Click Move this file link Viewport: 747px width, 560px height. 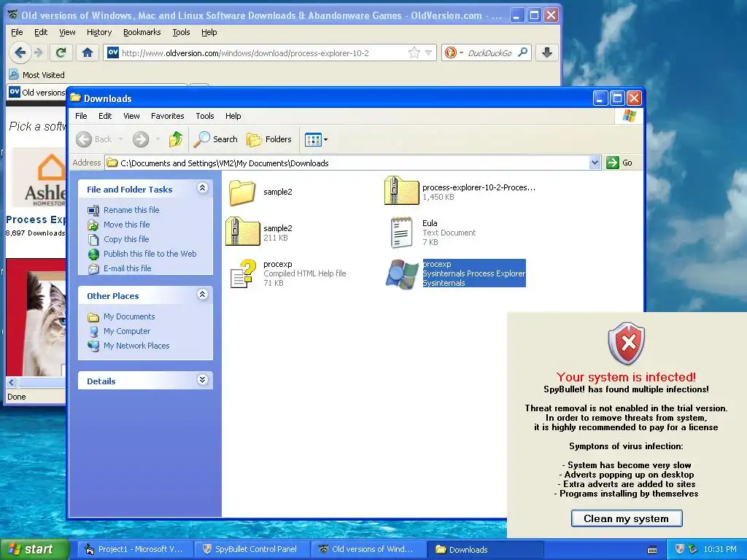(127, 225)
